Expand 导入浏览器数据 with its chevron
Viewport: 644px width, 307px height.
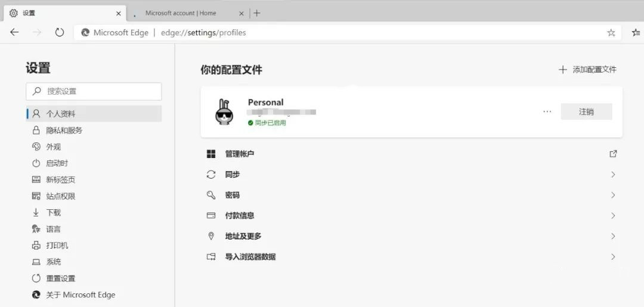613,257
